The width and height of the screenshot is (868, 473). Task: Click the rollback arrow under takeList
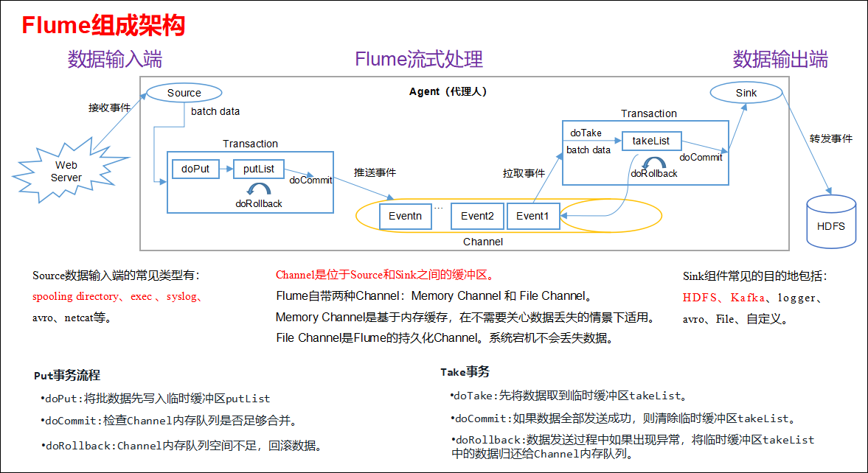tap(653, 162)
